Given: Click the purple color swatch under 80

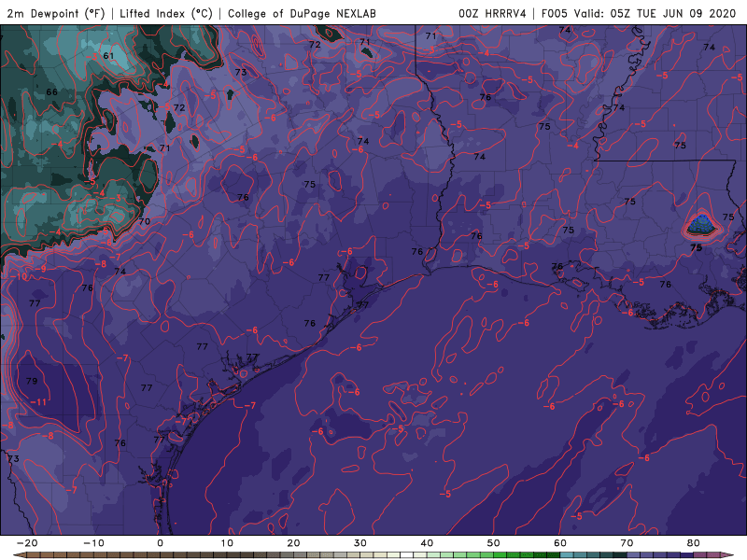Looking at the screenshot, I should (700, 555).
